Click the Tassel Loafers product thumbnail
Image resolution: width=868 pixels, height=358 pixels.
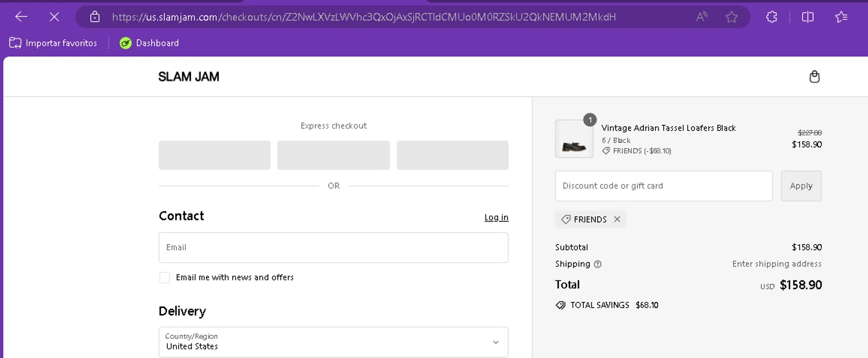tap(574, 139)
